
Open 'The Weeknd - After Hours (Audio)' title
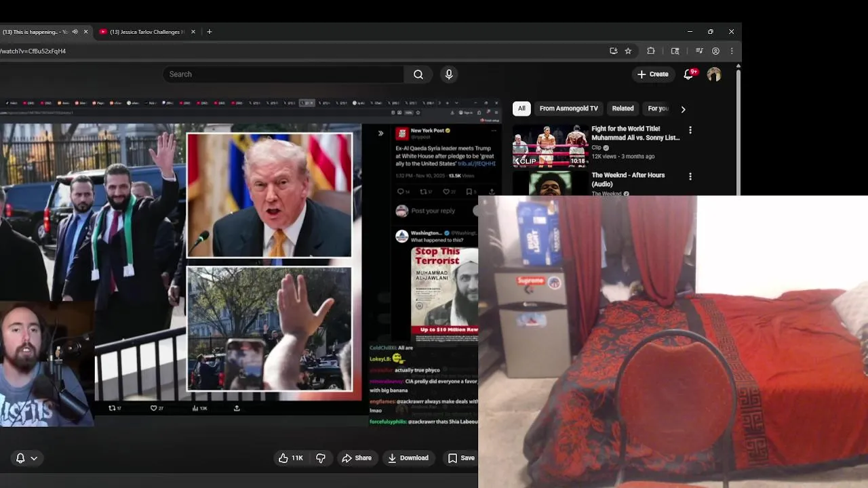[x=628, y=180]
